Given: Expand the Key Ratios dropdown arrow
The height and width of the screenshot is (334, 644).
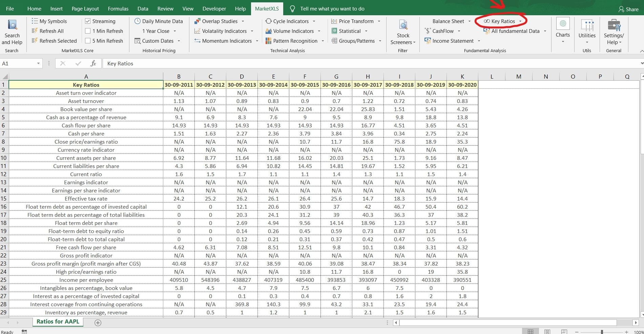Looking at the screenshot, I should [x=520, y=21].
